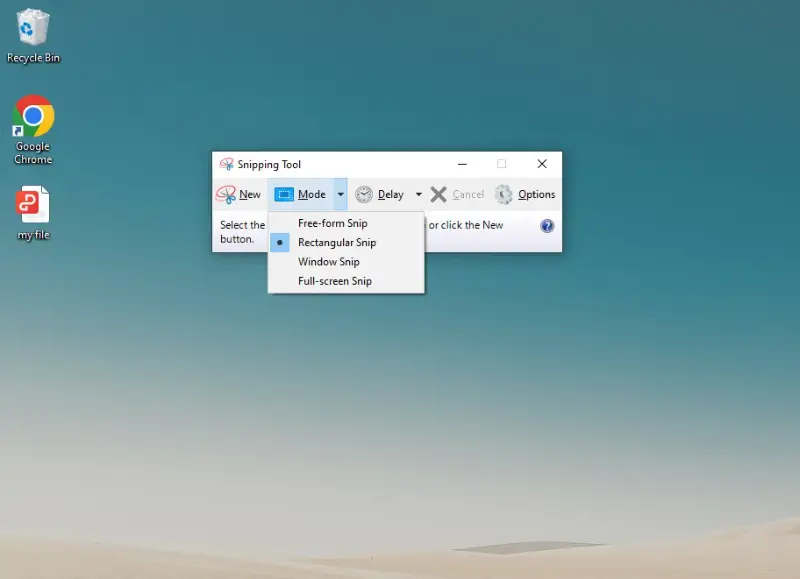Minimize the Snipping Tool window
Screen dimensions: 800x579
click(462, 164)
